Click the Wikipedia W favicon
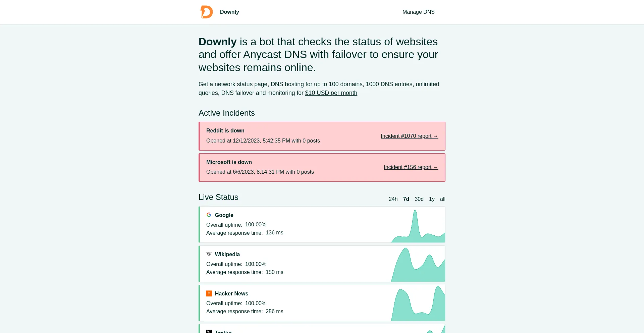The height and width of the screenshot is (333, 644). point(209,254)
